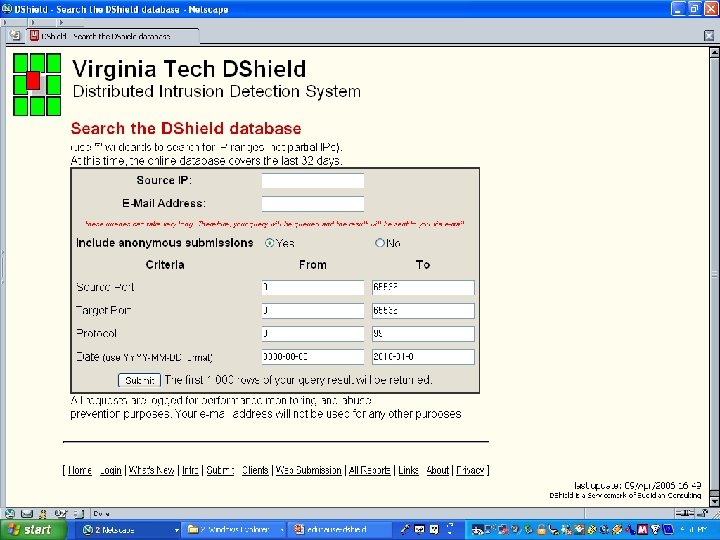The height and width of the screenshot is (540, 720).
Task: Click the Date From field
Action: click(x=313, y=357)
